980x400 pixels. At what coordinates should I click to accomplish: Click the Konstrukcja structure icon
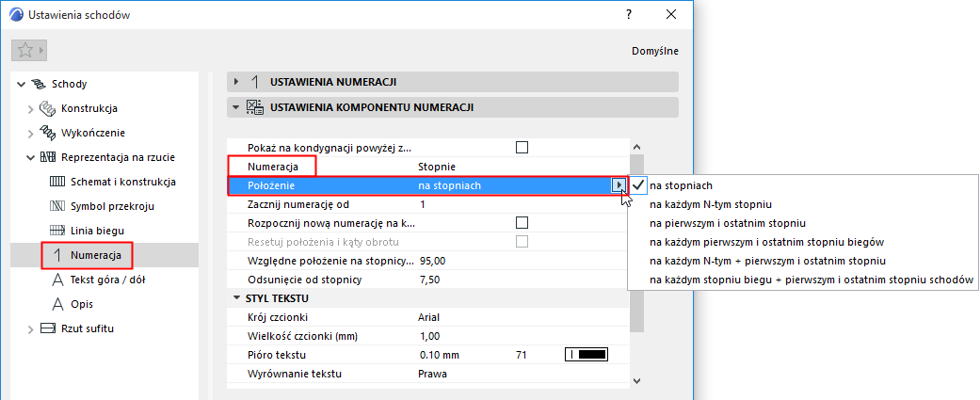tap(48, 108)
